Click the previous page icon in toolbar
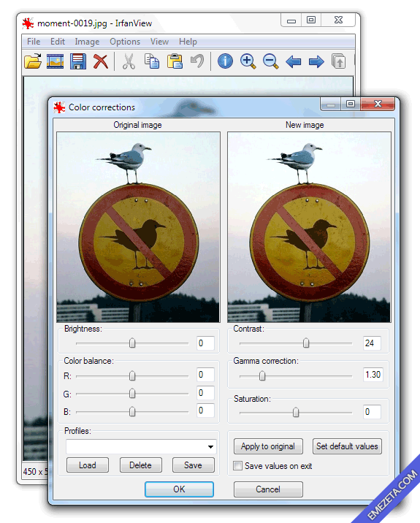This screenshot has width=420, height=523. (x=339, y=61)
